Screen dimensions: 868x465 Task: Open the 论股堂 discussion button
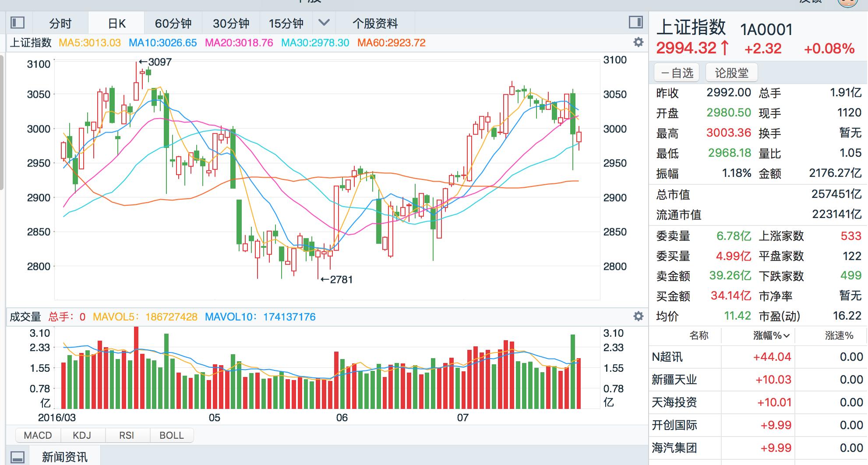click(x=731, y=73)
